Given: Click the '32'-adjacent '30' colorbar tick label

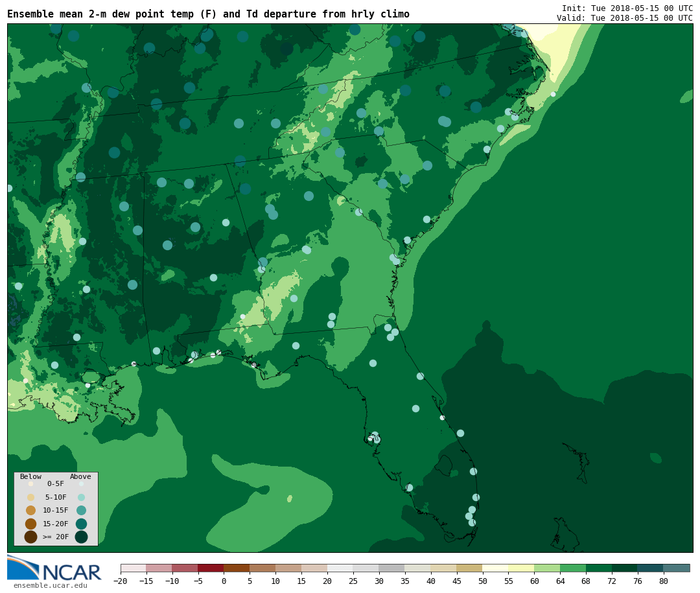Looking at the screenshot, I should pyautogui.click(x=379, y=581).
